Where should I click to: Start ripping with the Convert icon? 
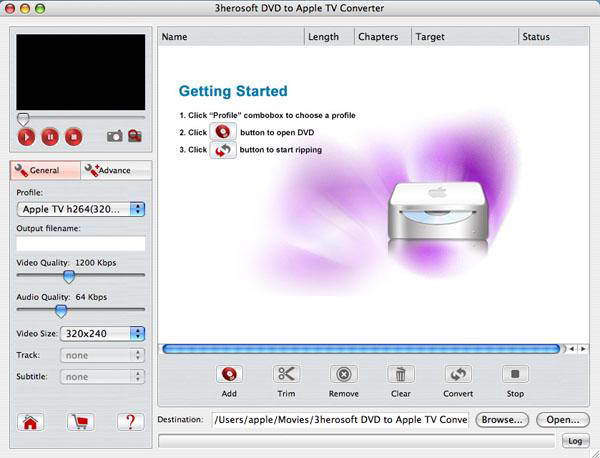pyautogui.click(x=458, y=374)
